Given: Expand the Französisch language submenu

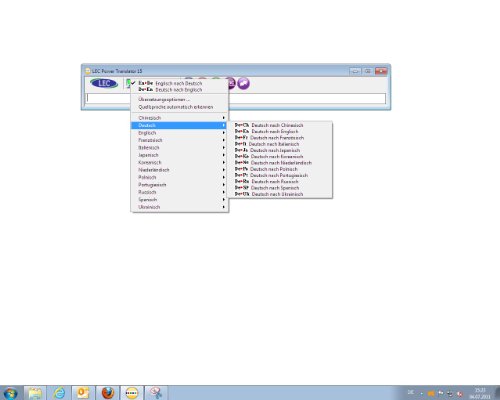Looking at the screenshot, I should (179, 140).
